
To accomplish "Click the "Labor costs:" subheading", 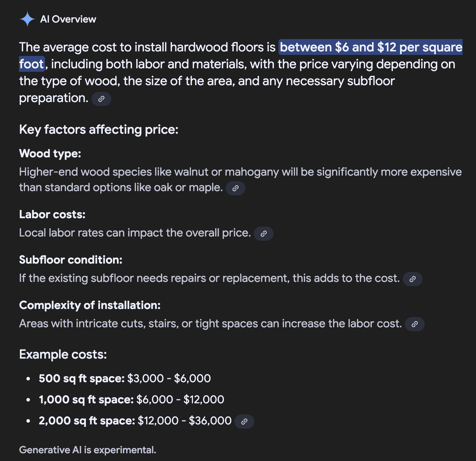I will tap(52, 214).
